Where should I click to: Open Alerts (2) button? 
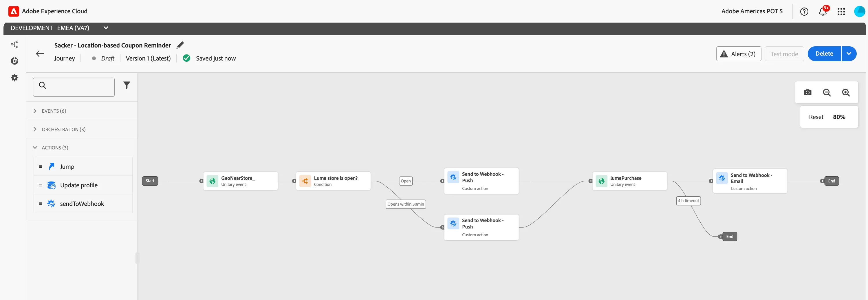[738, 54]
